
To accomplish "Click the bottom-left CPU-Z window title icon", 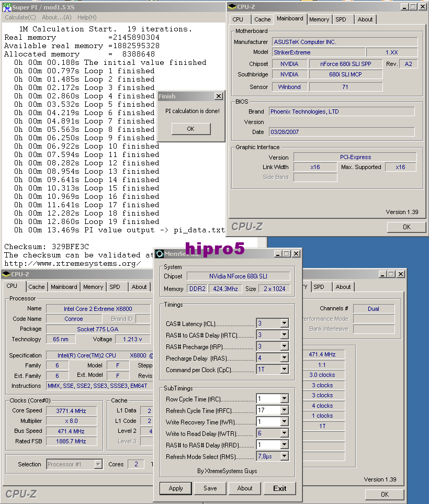I will (6, 274).
